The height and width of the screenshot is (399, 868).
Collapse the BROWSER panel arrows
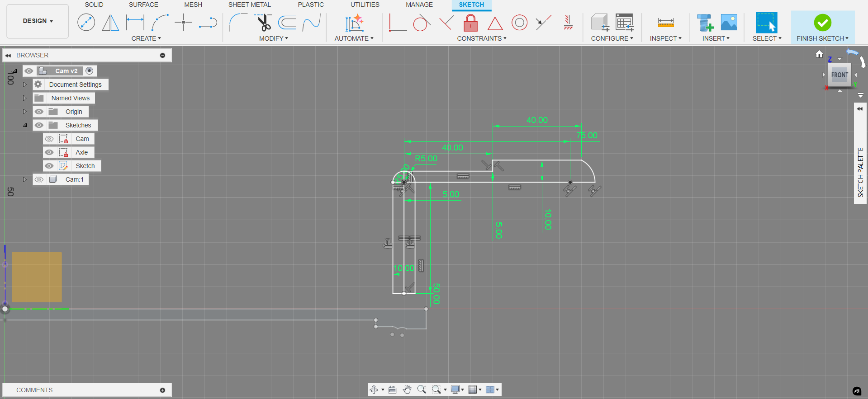pyautogui.click(x=8, y=55)
